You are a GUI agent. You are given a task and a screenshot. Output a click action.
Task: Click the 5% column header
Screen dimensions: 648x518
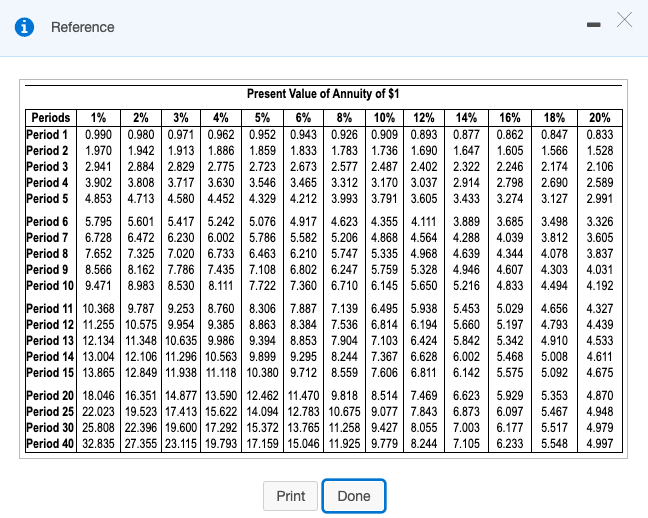[x=262, y=118]
